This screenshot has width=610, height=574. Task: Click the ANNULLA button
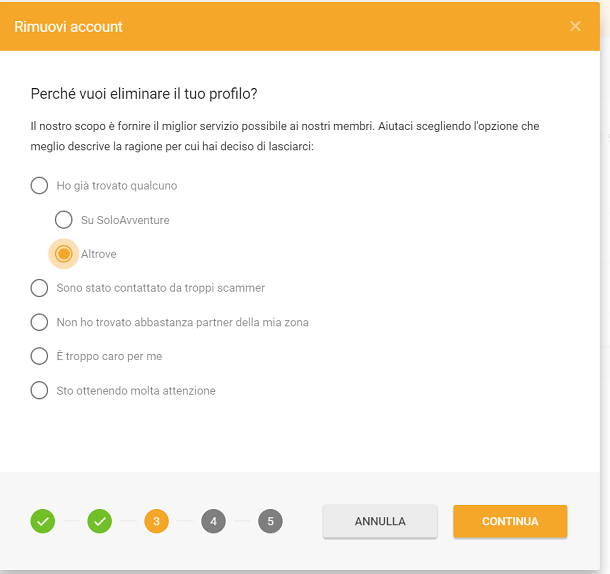click(380, 521)
